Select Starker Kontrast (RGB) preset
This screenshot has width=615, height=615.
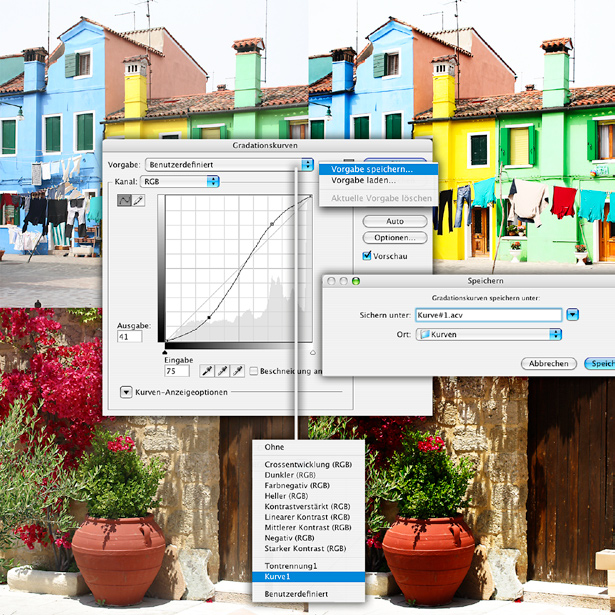(308, 549)
